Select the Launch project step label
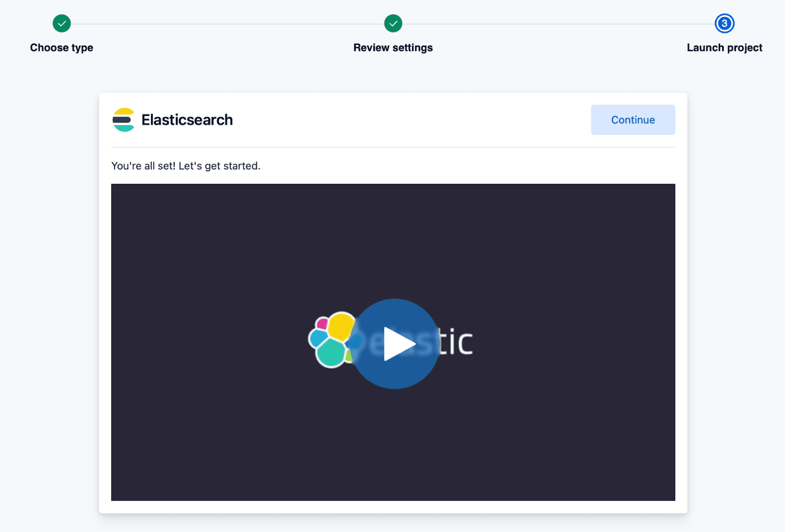The image size is (785, 532). click(x=724, y=48)
